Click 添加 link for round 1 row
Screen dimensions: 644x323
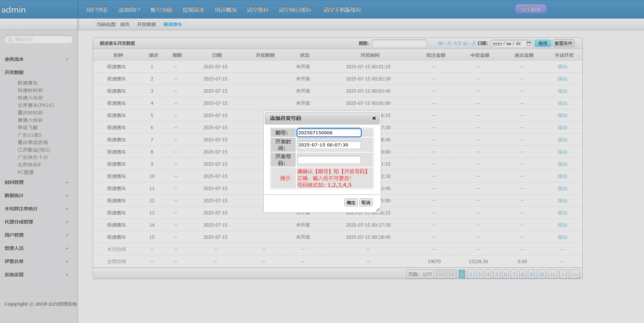pyautogui.click(x=562, y=67)
